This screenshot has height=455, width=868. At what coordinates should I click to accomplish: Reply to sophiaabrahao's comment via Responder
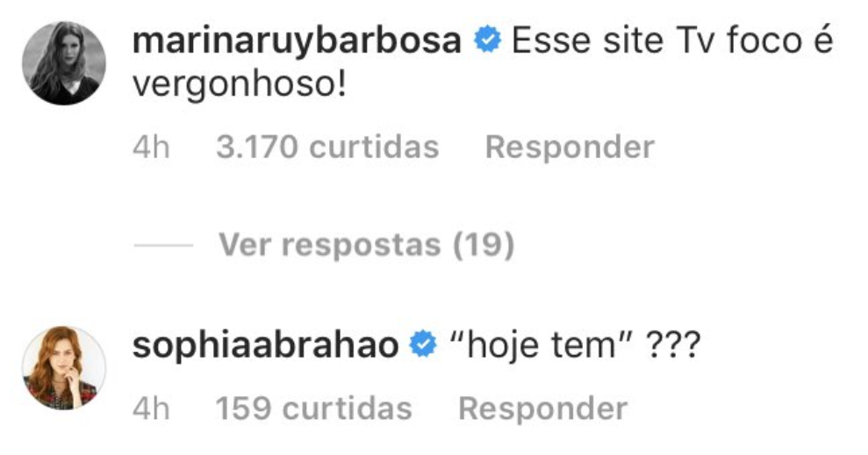click(x=543, y=409)
